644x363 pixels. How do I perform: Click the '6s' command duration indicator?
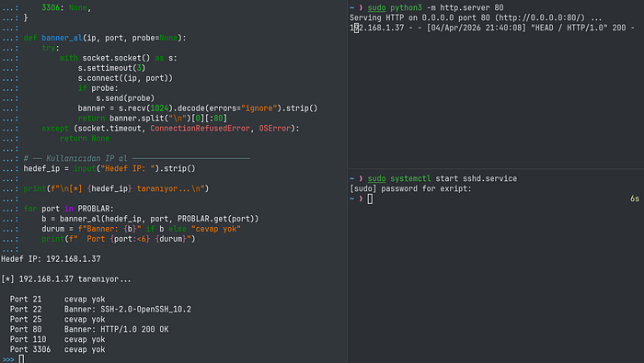[x=635, y=199]
